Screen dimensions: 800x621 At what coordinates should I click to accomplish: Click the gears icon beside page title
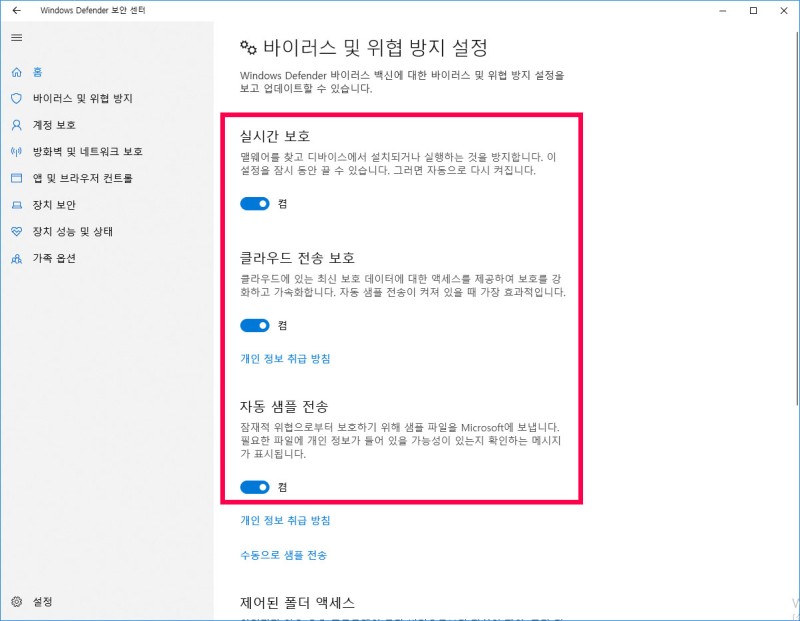click(x=248, y=47)
